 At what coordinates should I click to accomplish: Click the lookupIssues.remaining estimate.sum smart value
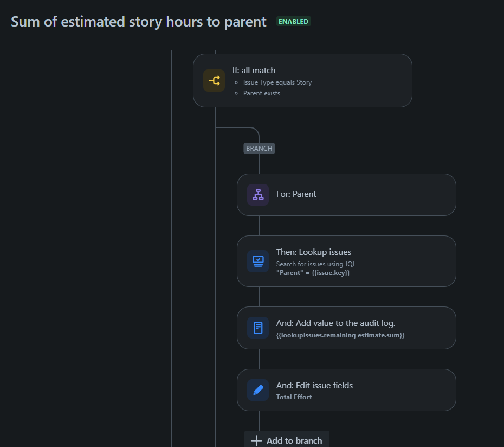tap(340, 335)
